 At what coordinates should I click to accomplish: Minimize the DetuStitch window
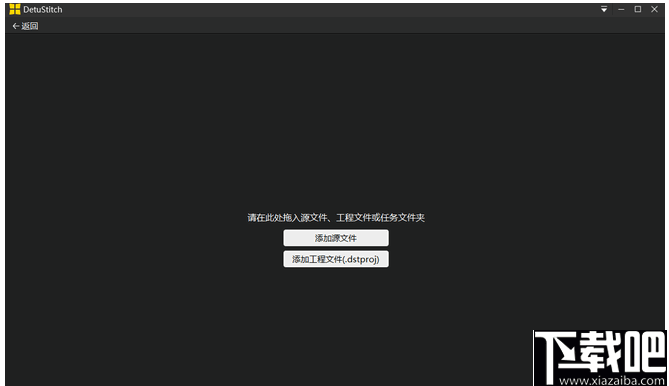(621, 9)
